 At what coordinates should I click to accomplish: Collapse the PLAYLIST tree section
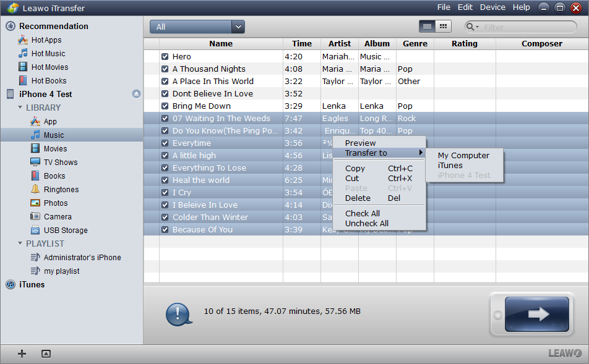pos(20,243)
